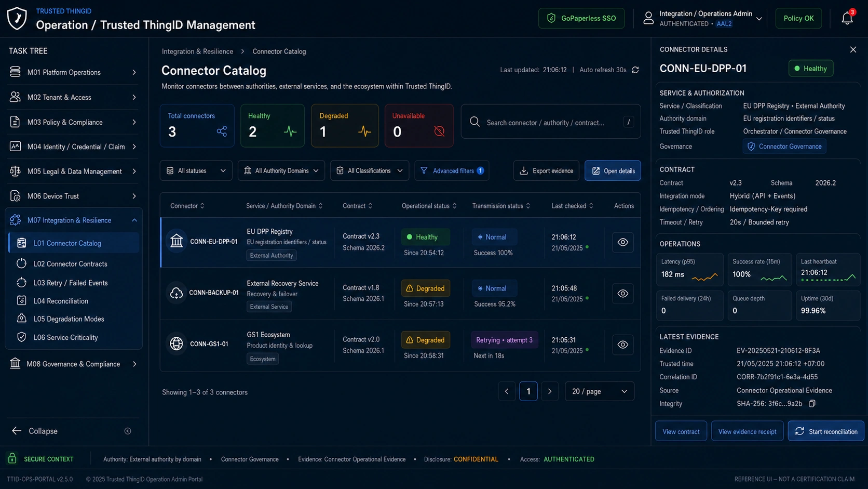Go to the next page of connectors
868x489 pixels.
pyautogui.click(x=550, y=391)
